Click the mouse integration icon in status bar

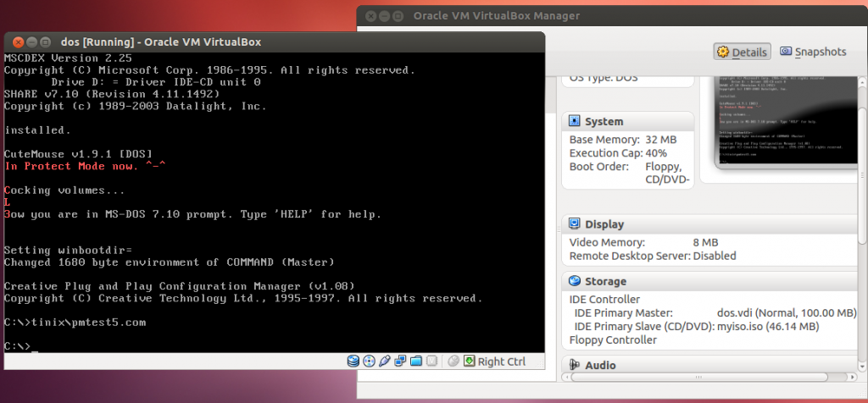coord(453,362)
